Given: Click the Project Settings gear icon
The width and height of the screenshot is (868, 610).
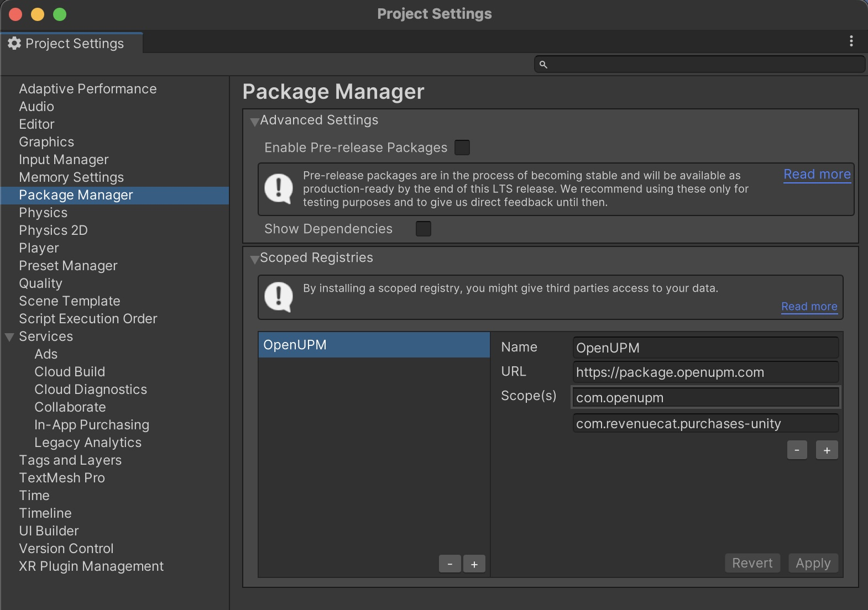Looking at the screenshot, I should (14, 43).
